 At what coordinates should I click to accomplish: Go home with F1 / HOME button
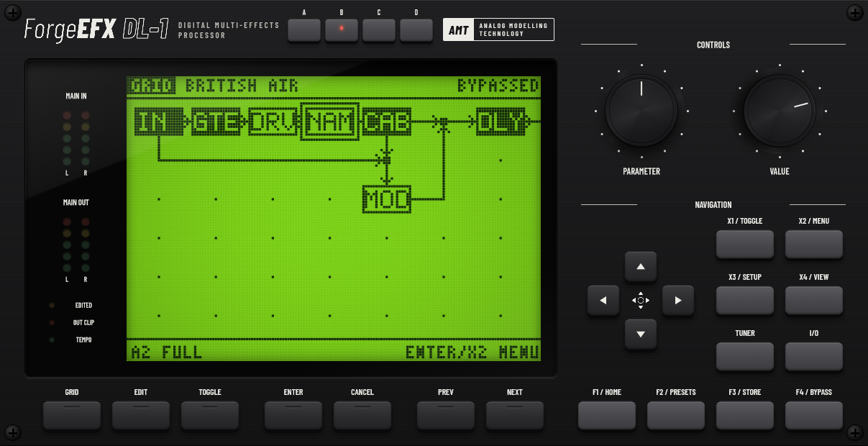click(x=607, y=415)
